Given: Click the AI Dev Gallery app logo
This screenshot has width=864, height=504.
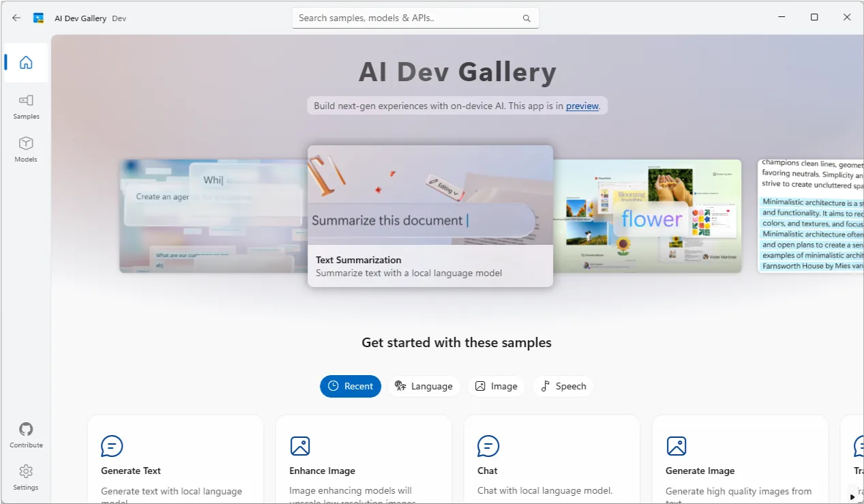Looking at the screenshot, I should tap(39, 18).
